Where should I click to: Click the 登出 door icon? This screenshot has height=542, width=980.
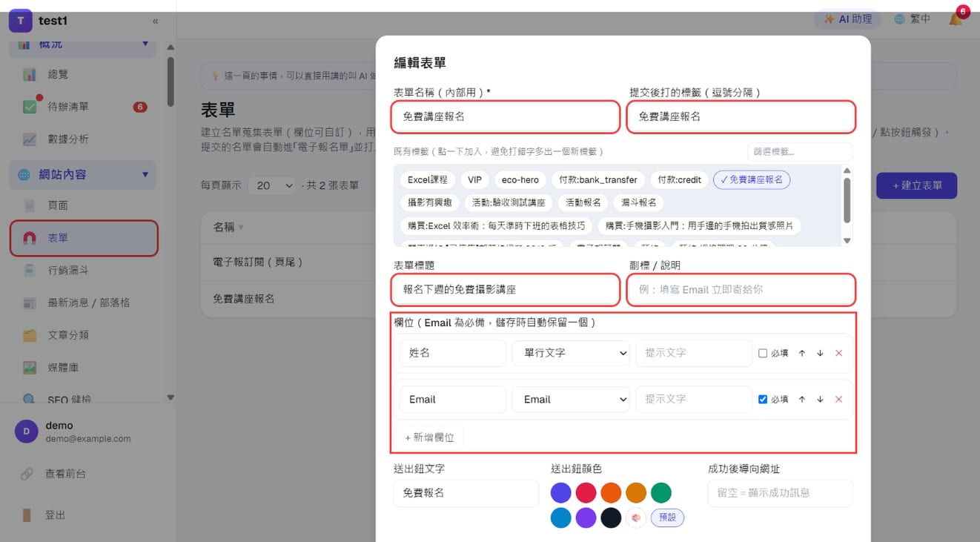pos(27,515)
